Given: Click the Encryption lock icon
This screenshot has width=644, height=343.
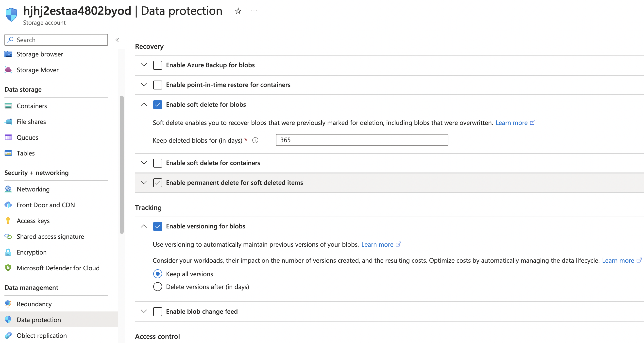Looking at the screenshot, I should pyautogui.click(x=8, y=252).
